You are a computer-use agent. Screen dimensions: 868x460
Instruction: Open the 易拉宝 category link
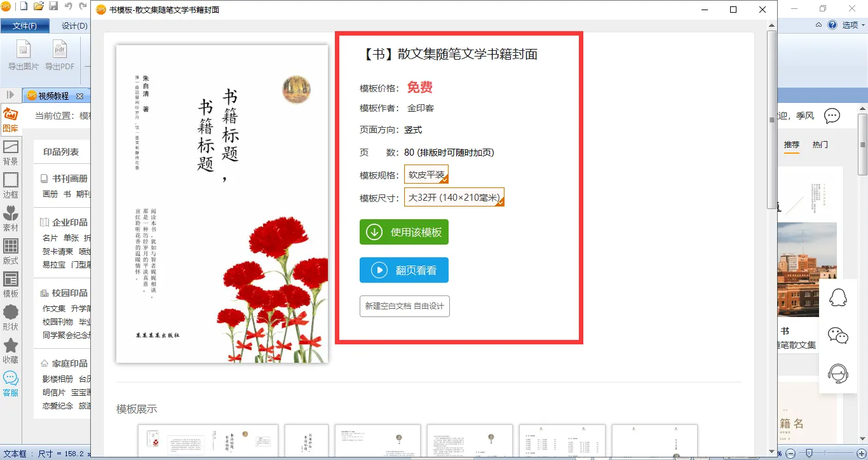pos(54,264)
